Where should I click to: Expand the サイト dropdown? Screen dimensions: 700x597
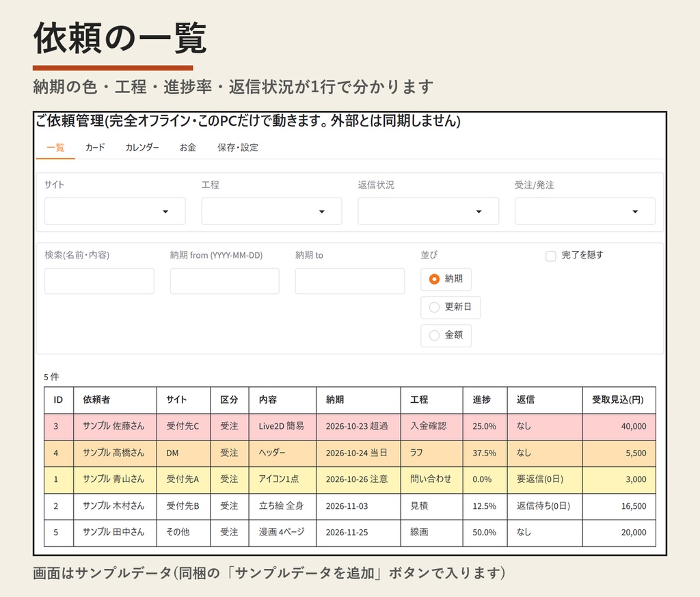point(115,211)
